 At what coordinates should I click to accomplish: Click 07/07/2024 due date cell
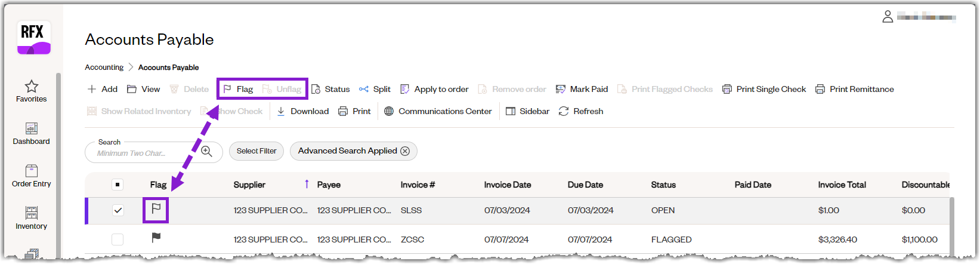(590, 240)
